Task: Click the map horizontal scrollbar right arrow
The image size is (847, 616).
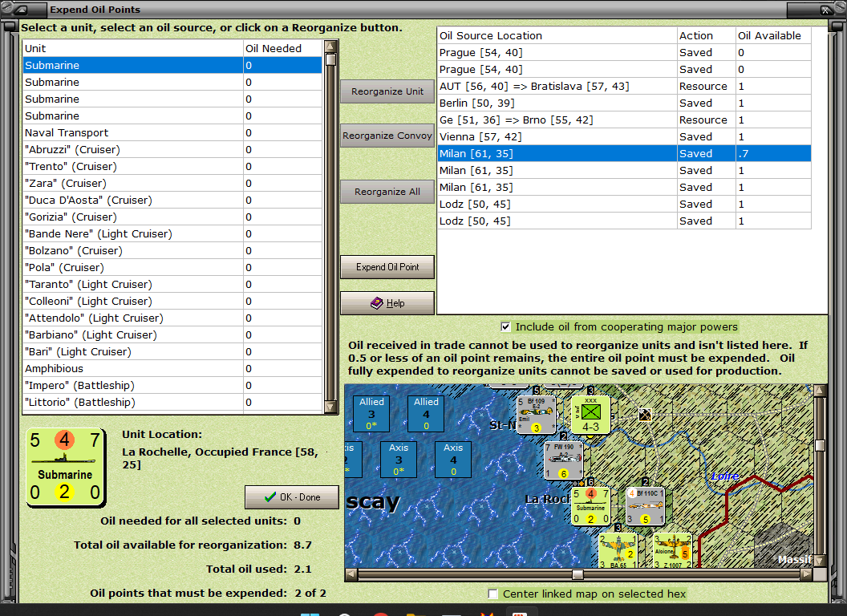Action: click(806, 574)
